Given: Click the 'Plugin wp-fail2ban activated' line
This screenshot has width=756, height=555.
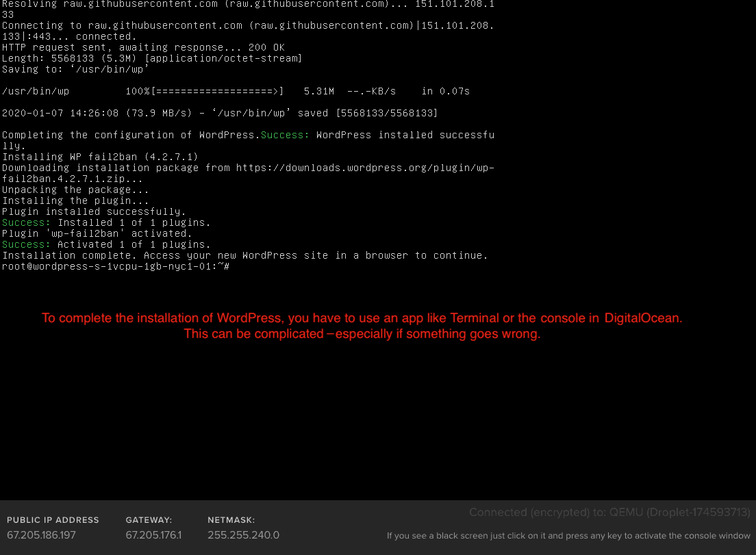Looking at the screenshot, I should (97, 233).
